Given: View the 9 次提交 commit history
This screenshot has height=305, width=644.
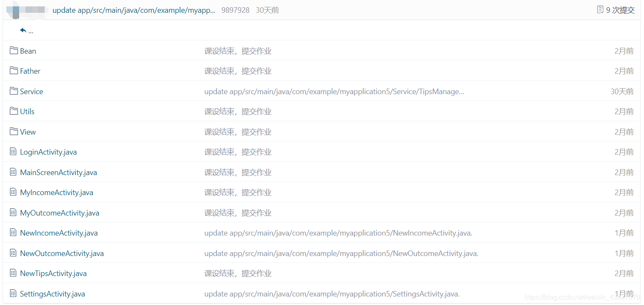Looking at the screenshot, I should [620, 10].
